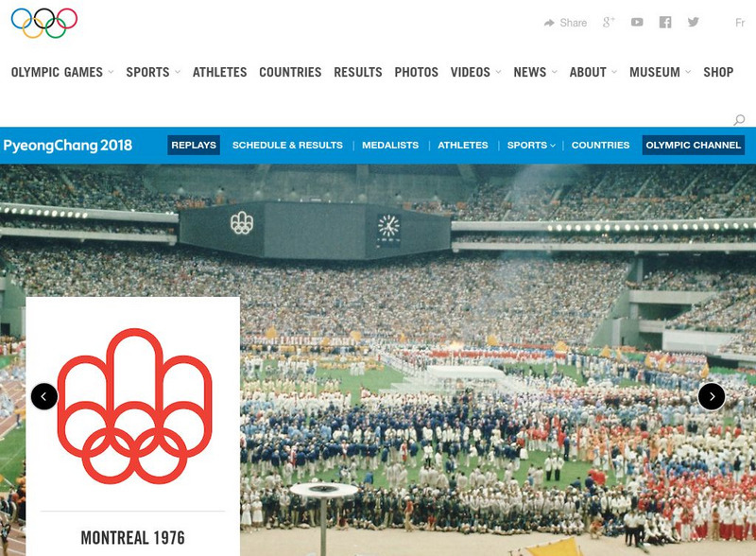
Task: Open the Facebook page icon
Action: pyautogui.click(x=665, y=22)
